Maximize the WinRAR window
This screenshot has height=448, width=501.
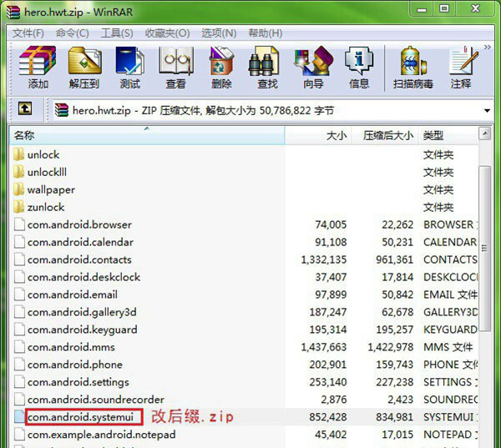[x=444, y=8]
